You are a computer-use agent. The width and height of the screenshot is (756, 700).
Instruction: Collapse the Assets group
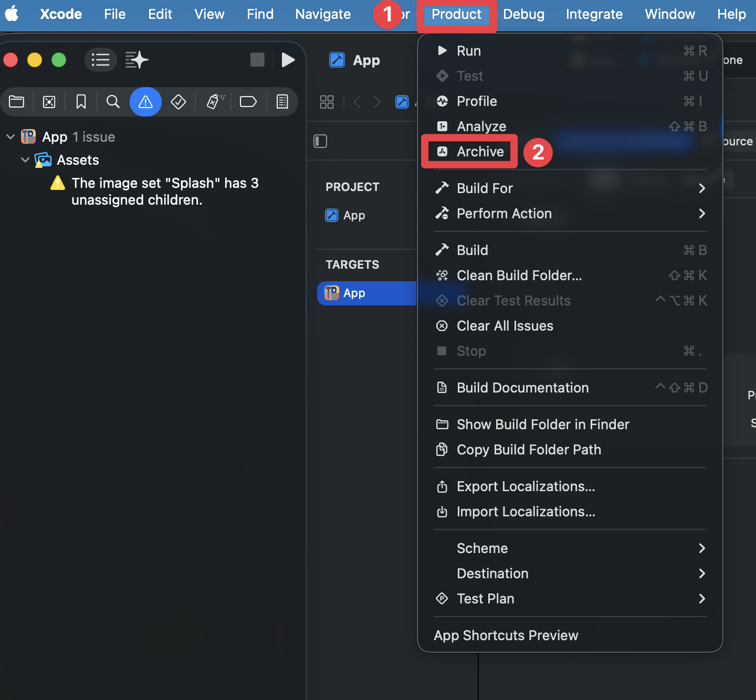click(x=25, y=160)
